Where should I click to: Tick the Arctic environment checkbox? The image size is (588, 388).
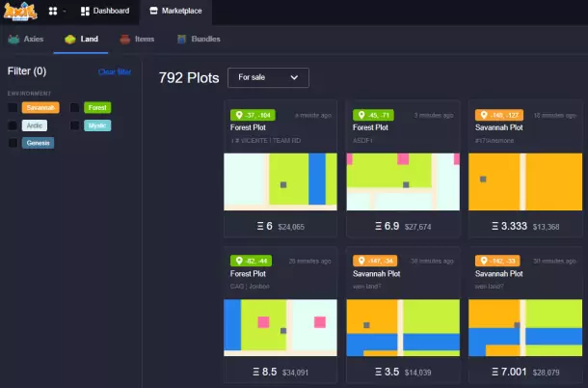[13, 125]
